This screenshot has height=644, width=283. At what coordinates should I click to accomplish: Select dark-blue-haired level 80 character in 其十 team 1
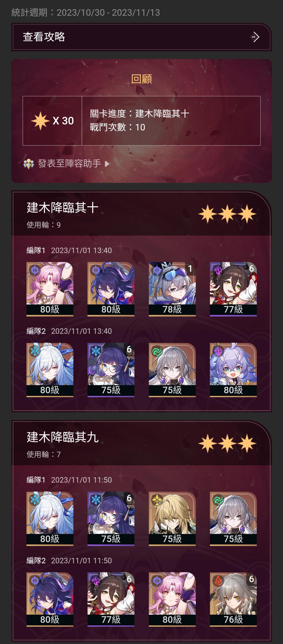click(111, 289)
